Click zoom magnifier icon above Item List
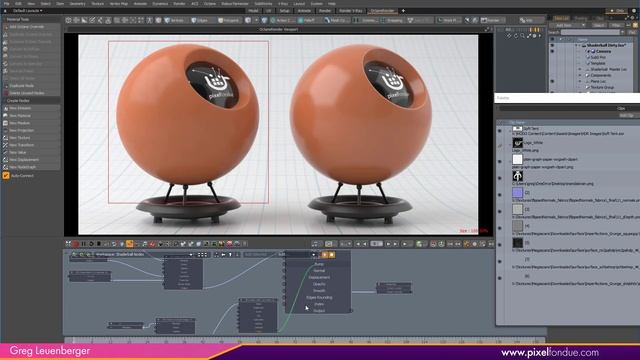The image size is (640, 360). click(x=522, y=36)
